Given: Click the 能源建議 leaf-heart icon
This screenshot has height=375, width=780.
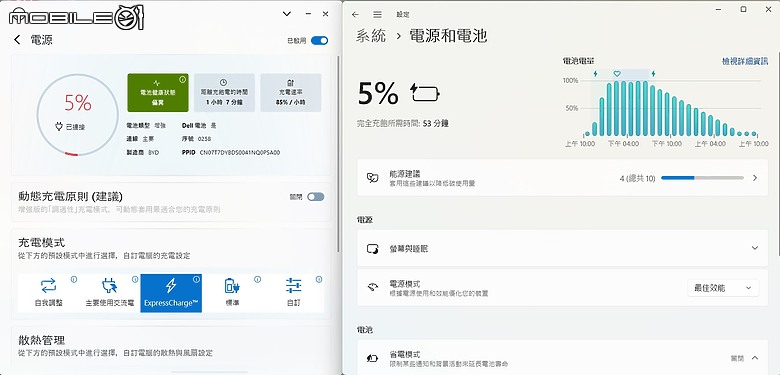Looking at the screenshot, I should (372, 178).
